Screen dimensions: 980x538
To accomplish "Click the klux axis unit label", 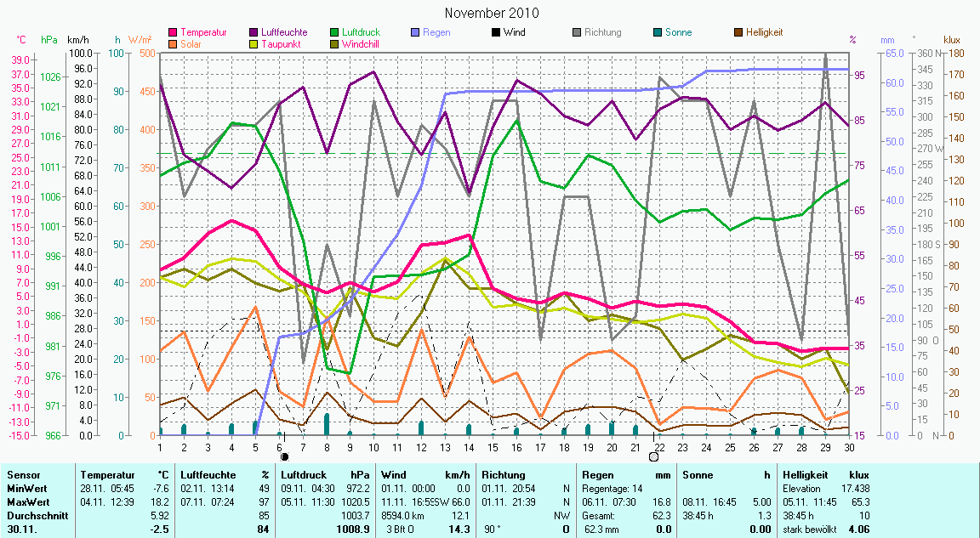I will click(952, 40).
